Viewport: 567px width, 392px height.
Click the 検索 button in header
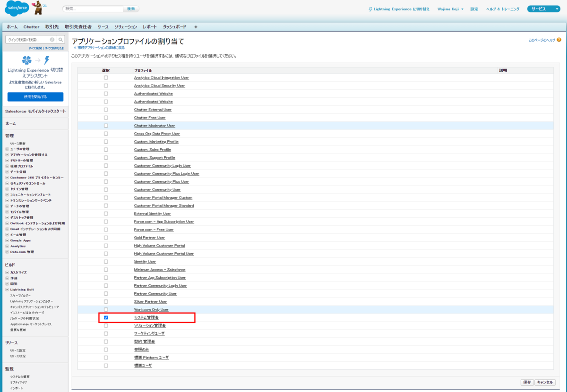click(131, 9)
